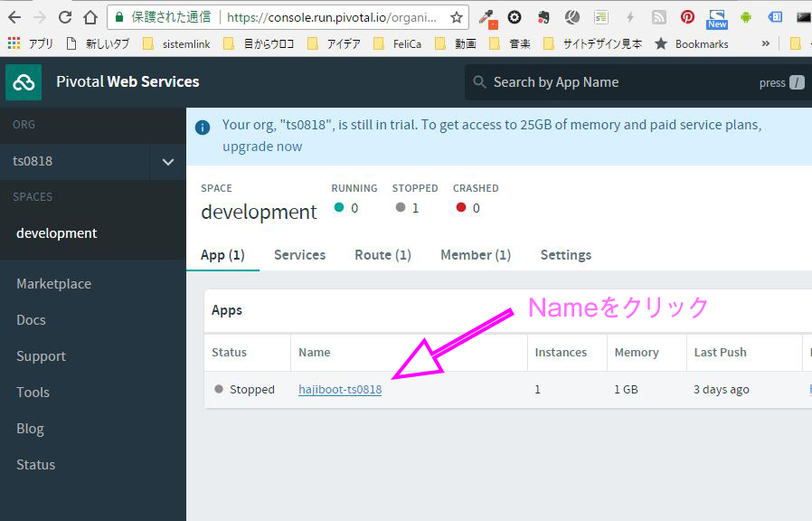Viewport: 812px width, 521px height.
Task: Click the browser address bar URL
Action: (332, 17)
